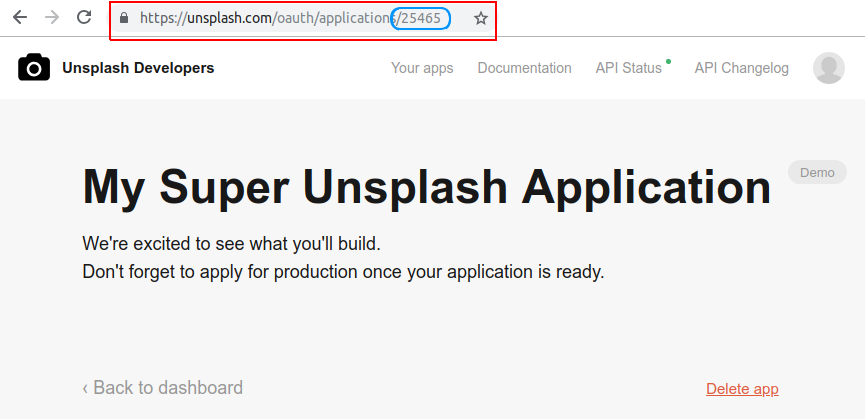Click the "We're excited to see" text line
The width and height of the screenshot is (865, 419).
pyautogui.click(x=231, y=243)
